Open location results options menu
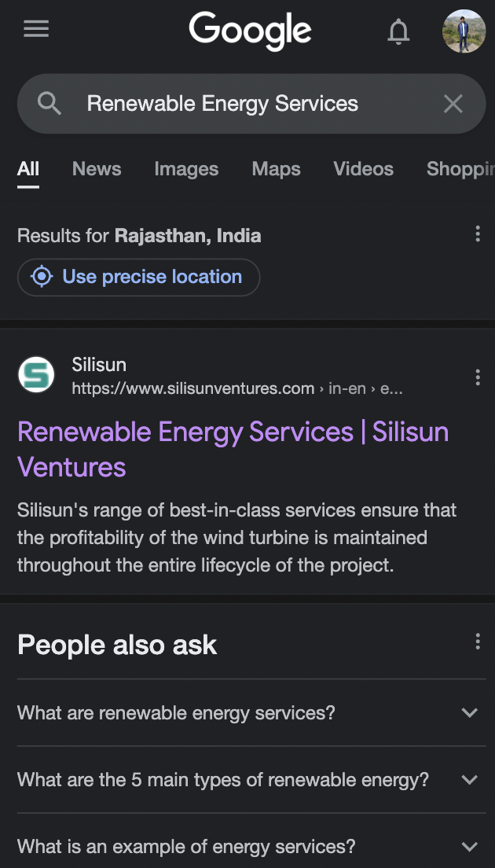This screenshot has width=495, height=868. pos(478,234)
